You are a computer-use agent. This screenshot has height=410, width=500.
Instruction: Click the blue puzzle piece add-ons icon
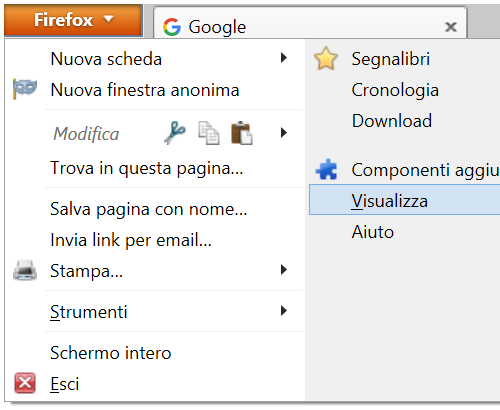(x=327, y=169)
